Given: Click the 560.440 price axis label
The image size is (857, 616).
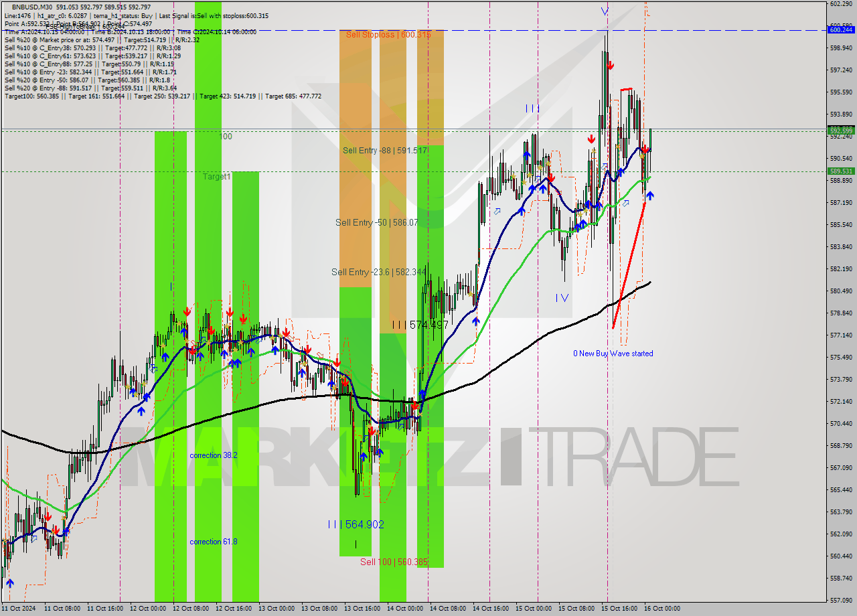Looking at the screenshot, I should [x=841, y=556].
